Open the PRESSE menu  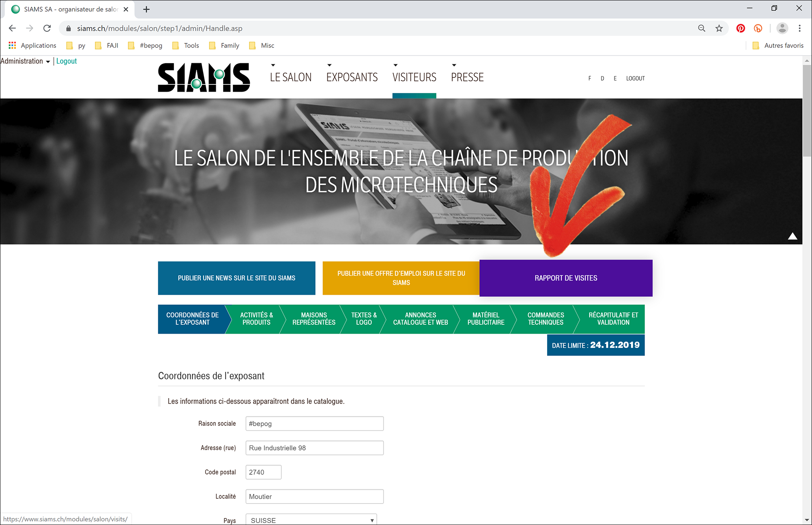(x=467, y=77)
